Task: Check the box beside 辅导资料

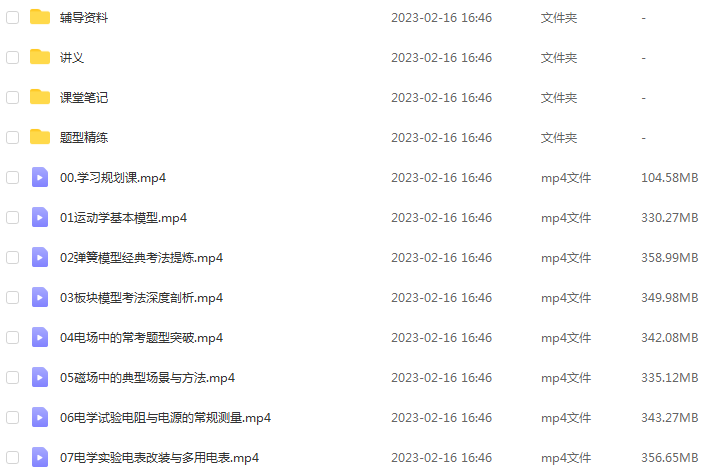Action: (x=12, y=18)
